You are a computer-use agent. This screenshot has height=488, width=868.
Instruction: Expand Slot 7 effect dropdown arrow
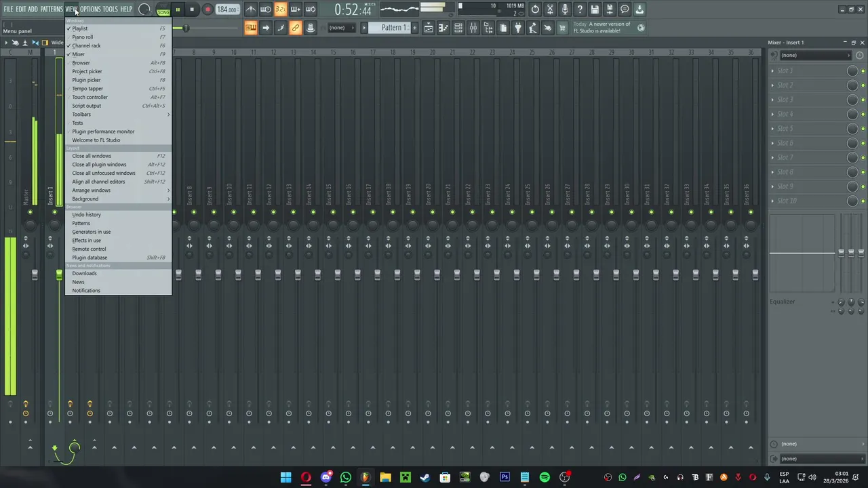[x=772, y=158]
